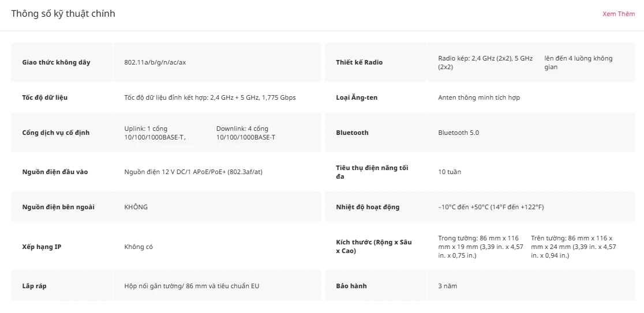The image size is (644, 313).
Task: Select the Nguồn điện bên ngoài label
Action: [x=58, y=207]
